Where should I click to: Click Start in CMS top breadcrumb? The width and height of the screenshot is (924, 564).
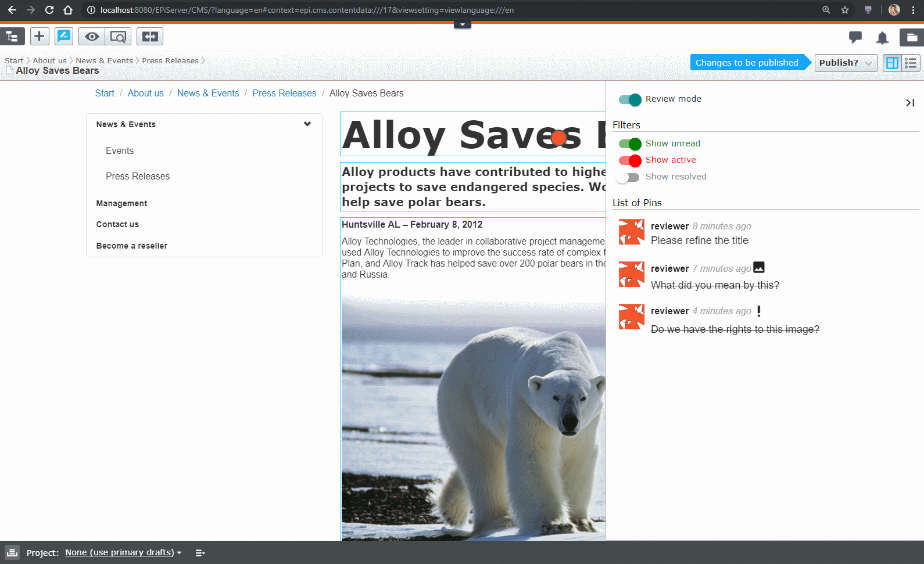[14, 60]
